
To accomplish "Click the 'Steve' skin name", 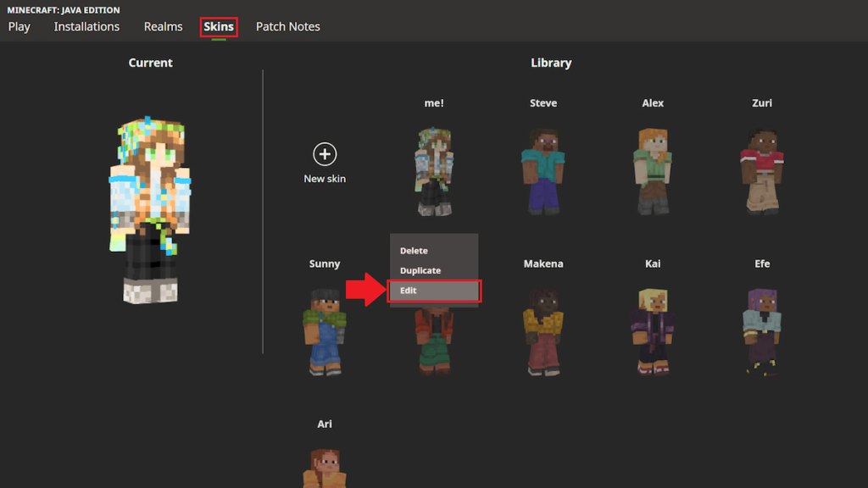I will coord(543,103).
